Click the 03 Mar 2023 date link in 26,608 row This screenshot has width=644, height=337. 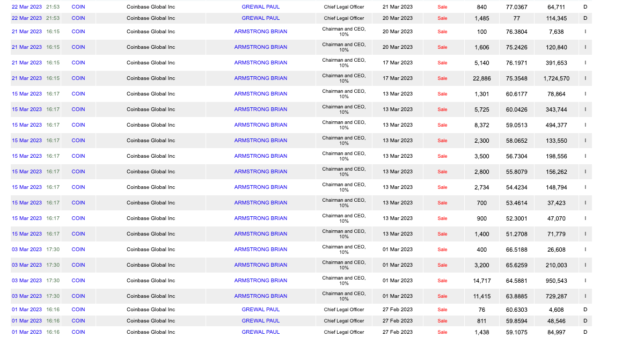27,250
